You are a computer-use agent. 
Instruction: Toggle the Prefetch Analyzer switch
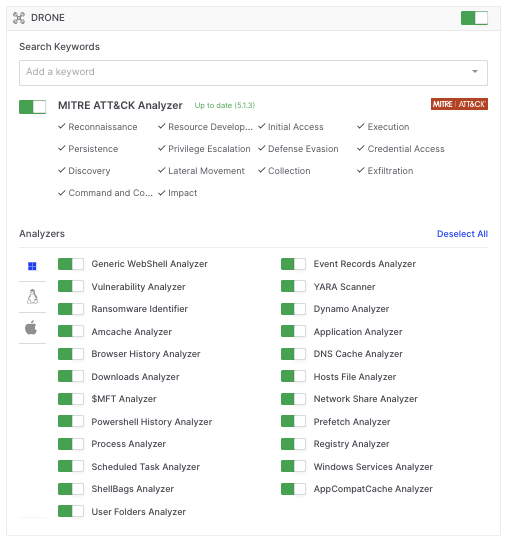tap(293, 421)
